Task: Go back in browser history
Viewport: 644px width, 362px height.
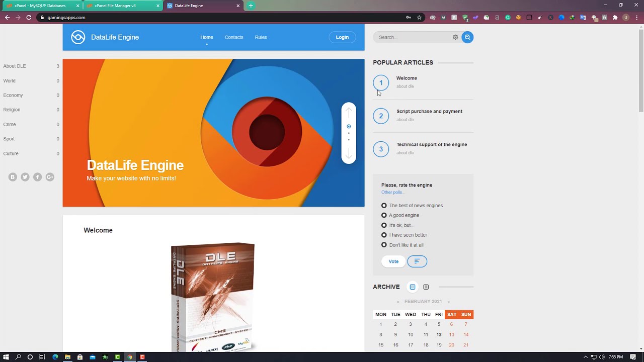Action: coord(7,18)
